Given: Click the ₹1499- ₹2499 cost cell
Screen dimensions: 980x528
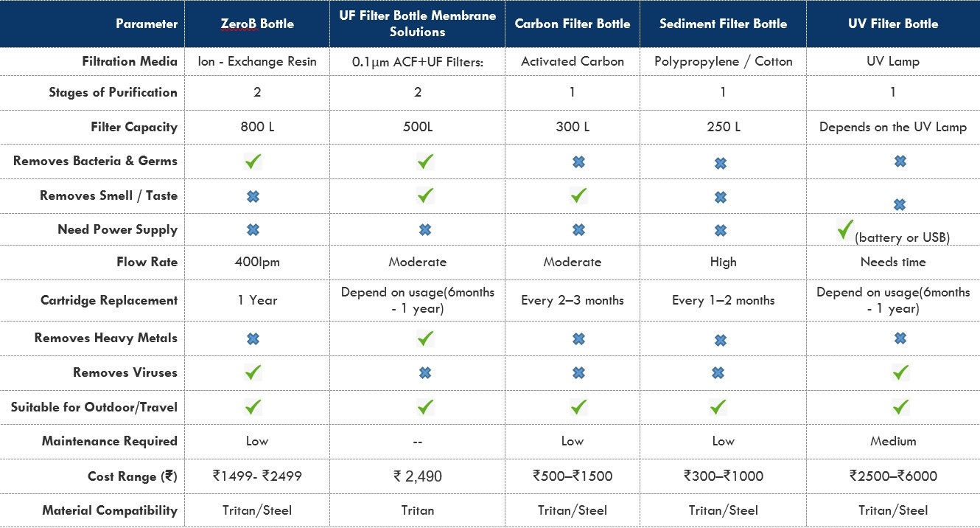Looking at the screenshot, I should (257, 476).
